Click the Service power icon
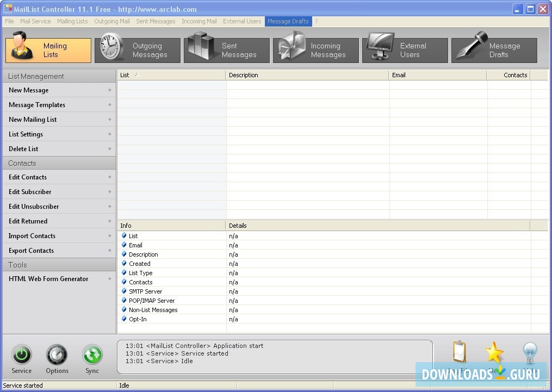The height and width of the screenshot is (392, 552). click(21, 354)
